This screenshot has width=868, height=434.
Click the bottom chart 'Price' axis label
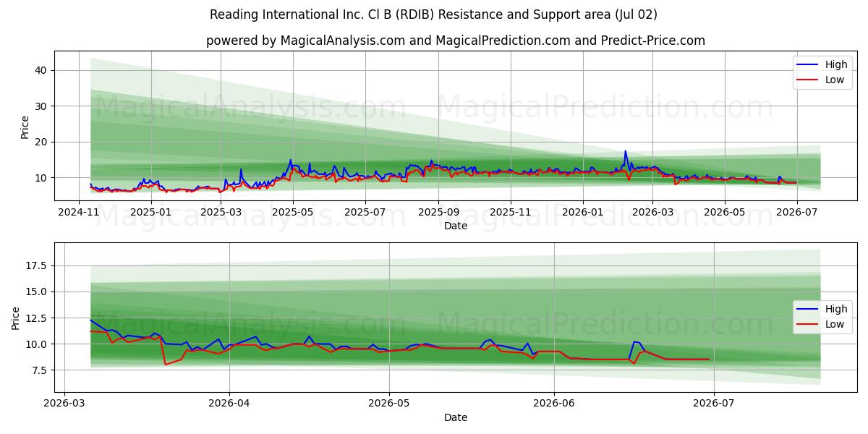[16, 318]
